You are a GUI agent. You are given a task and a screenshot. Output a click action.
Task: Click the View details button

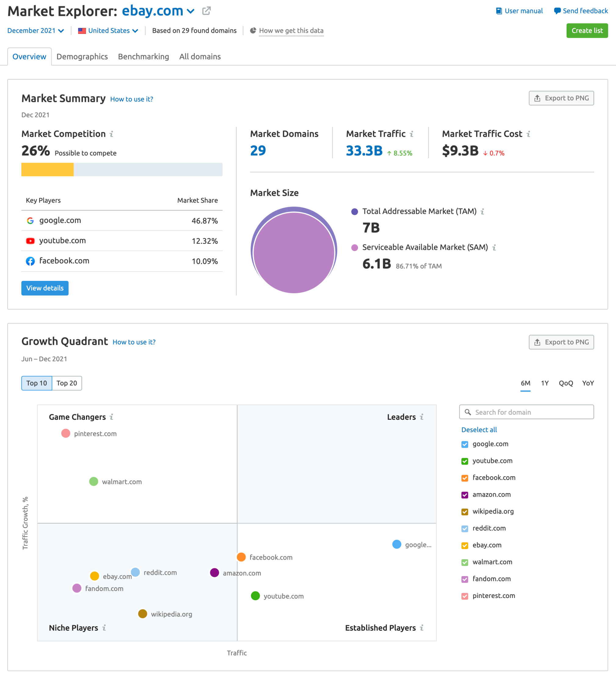tap(45, 288)
